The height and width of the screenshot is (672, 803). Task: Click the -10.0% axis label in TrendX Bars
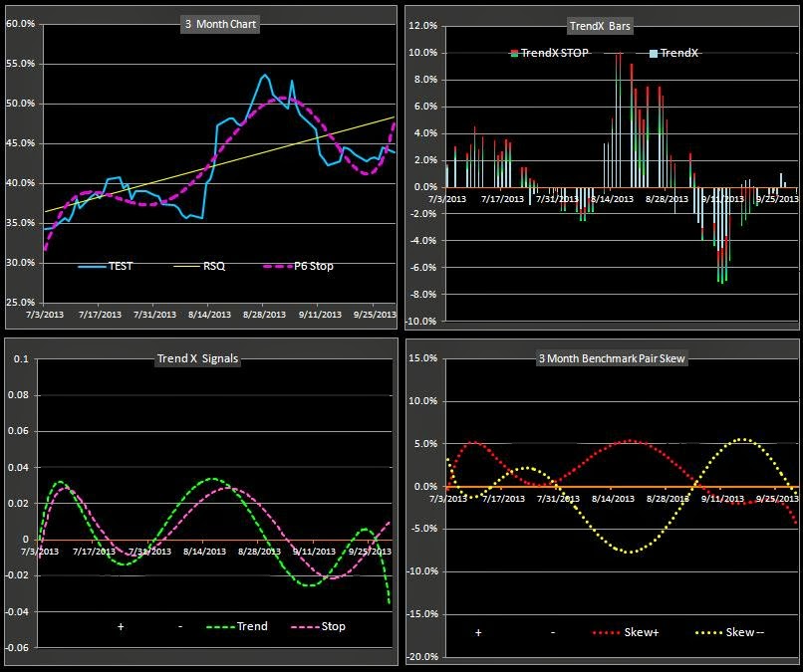tap(421, 322)
